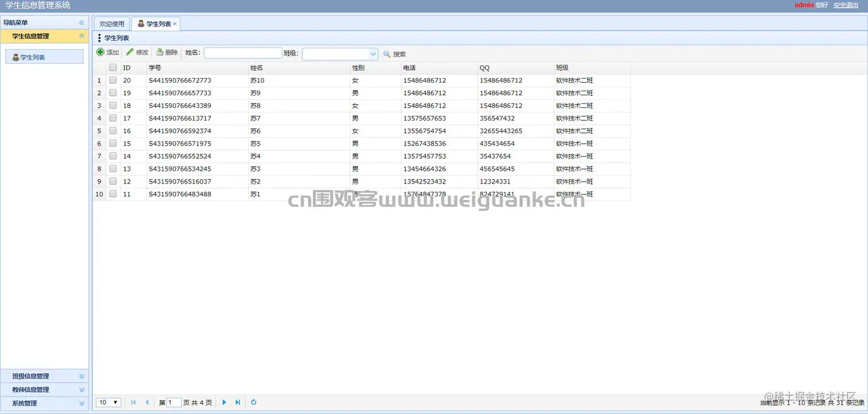The width and height of the screenshot is (868, 414).
Task: Check the row for 苏6
Action: (x=113, y=131)
